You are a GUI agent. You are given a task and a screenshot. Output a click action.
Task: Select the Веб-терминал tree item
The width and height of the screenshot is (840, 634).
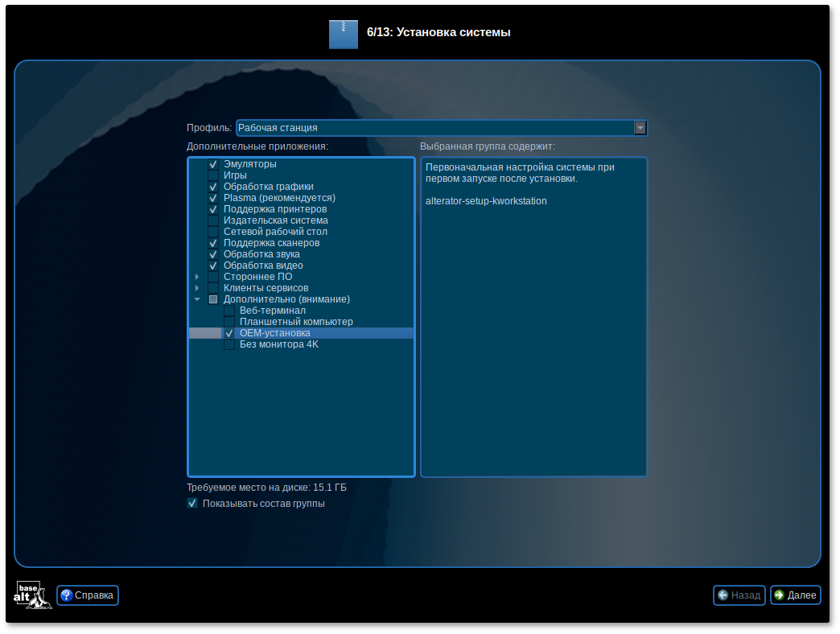pos(272,311)
